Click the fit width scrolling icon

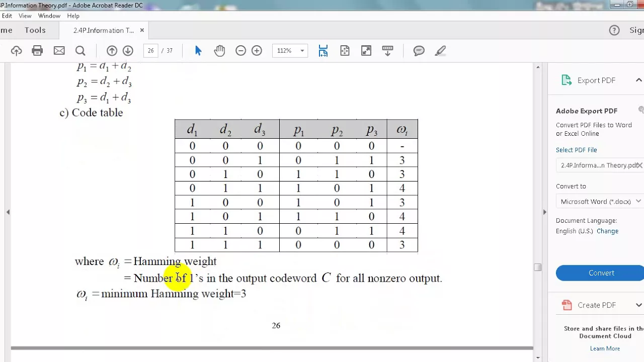323,51
